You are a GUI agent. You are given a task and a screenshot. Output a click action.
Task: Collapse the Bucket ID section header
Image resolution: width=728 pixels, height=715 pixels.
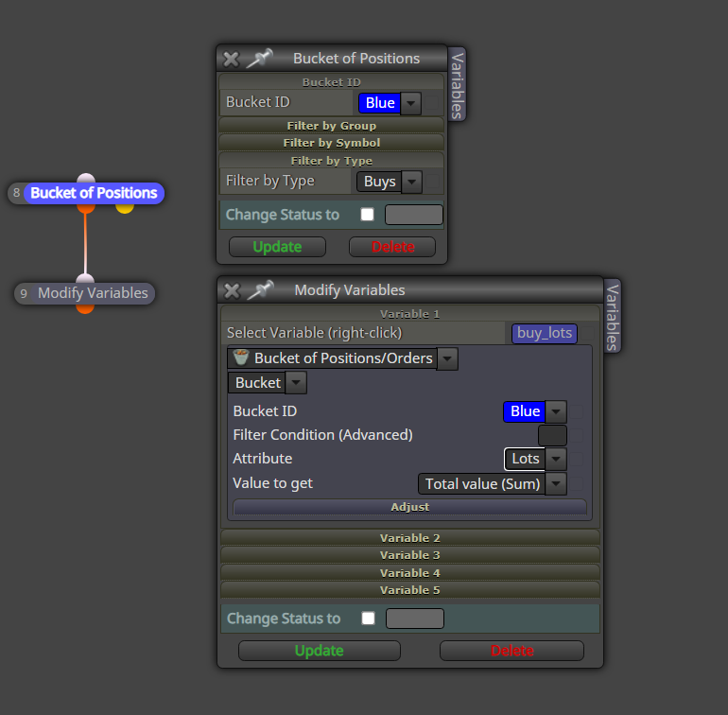click(x=332, y=81)
